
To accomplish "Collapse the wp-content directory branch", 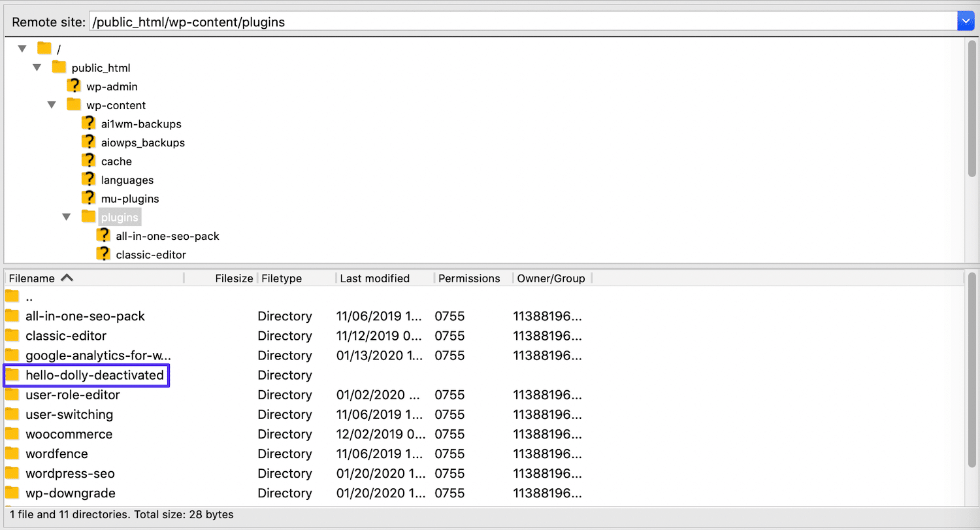I will (52, 105).
